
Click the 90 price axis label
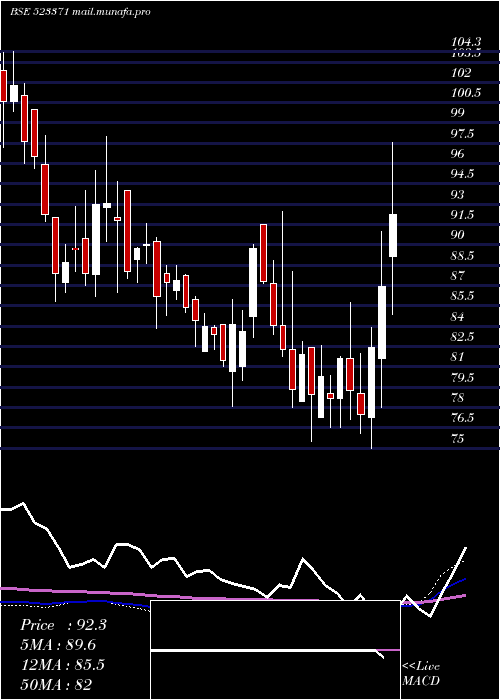click(x=458, y=235)
